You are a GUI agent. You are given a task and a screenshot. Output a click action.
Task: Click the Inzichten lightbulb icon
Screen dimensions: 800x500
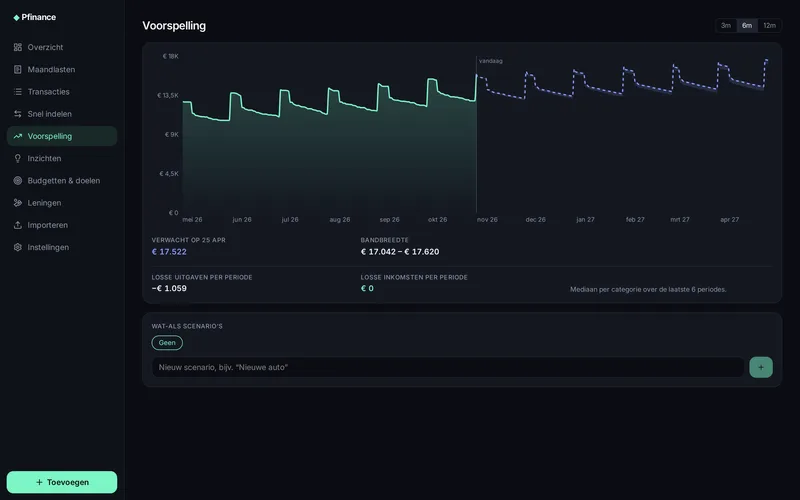[18, 159]
